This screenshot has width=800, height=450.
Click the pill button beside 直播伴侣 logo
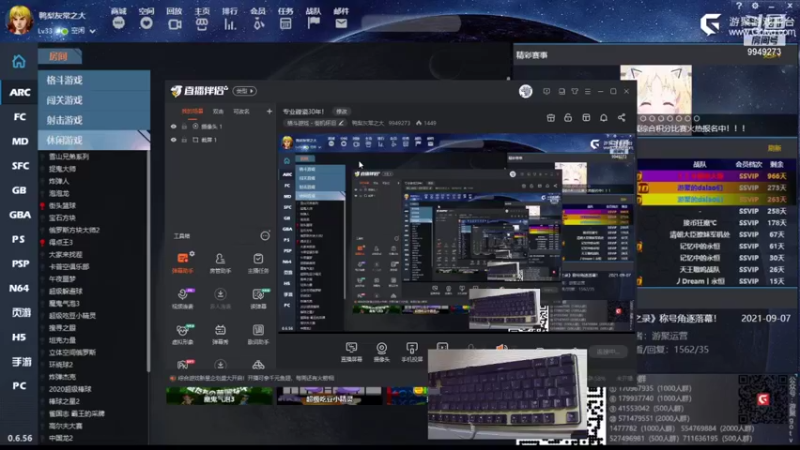tap(244, 91)
